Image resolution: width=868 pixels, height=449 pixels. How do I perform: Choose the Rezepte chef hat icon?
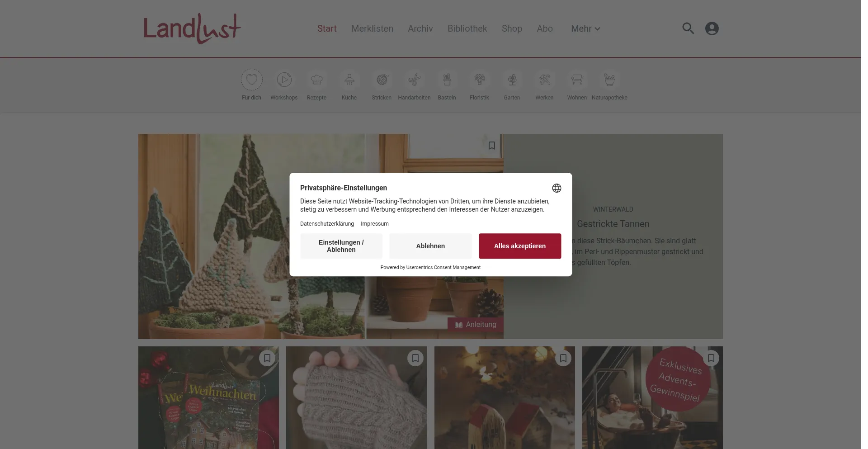point(316,80)
